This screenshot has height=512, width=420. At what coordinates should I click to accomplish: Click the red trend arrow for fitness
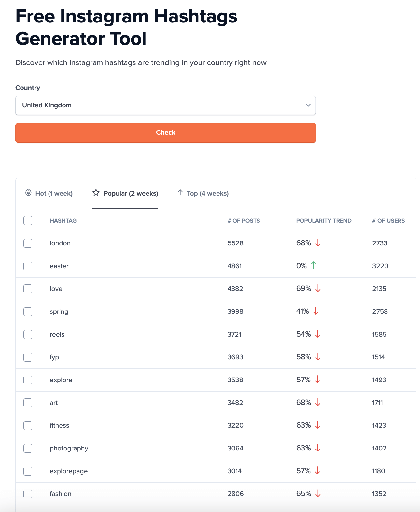318,425
